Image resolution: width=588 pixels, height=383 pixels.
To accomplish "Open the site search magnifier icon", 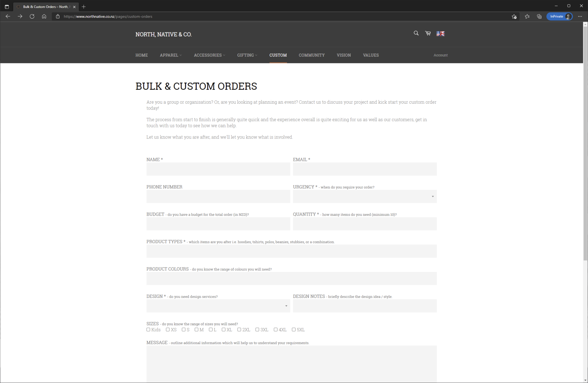I will 416,33.
